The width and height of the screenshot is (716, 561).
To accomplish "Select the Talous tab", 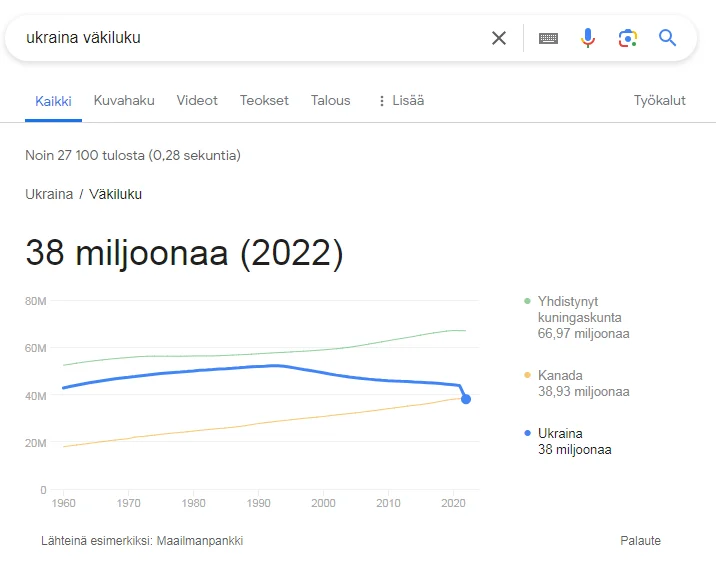I will coord(330,100).
